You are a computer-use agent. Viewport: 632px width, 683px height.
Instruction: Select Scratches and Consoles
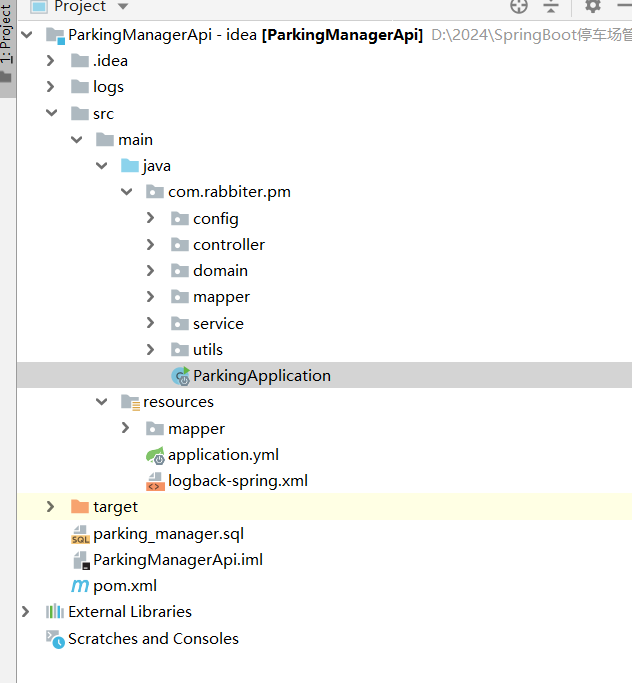click(x=152, y=638)
